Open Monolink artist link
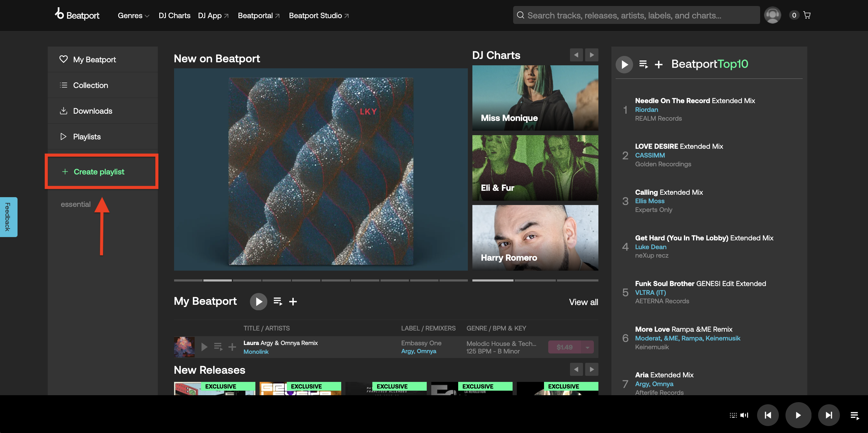Image resolution: width=868 pixels, height=433 pixels. point(256,351)
